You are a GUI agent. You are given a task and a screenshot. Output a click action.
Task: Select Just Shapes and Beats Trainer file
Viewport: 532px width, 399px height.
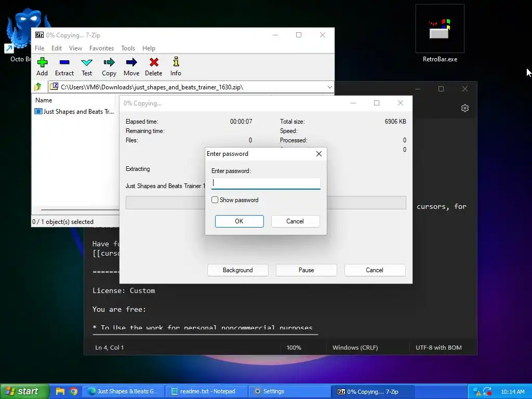(74, 111)
